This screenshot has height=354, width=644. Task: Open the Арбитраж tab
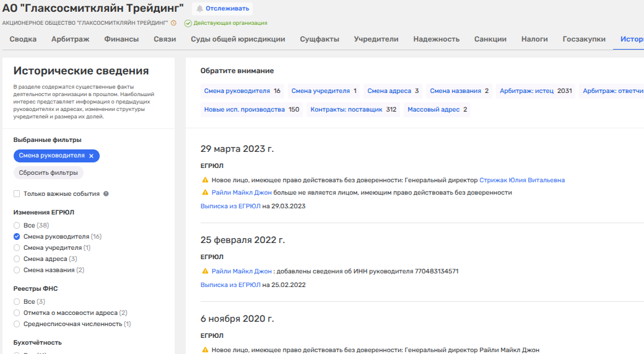(x=70, y=39)
